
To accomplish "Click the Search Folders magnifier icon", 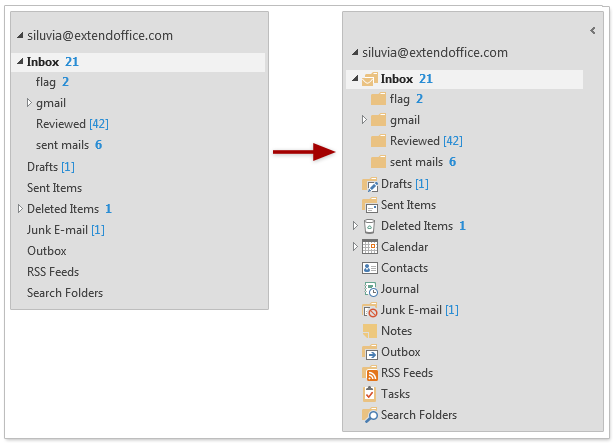I will pos(370,415).
